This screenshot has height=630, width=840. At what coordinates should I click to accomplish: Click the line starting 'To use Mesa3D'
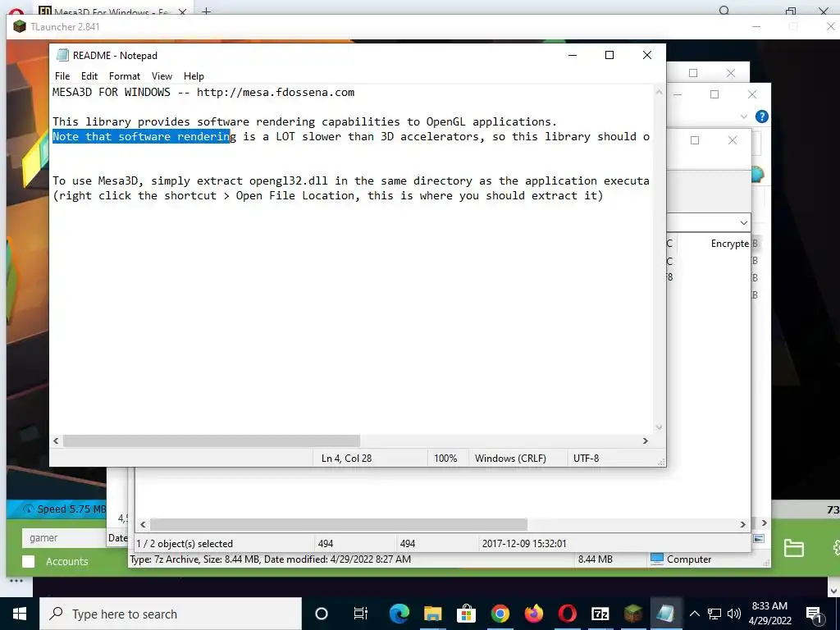click(x=351, y=181)
